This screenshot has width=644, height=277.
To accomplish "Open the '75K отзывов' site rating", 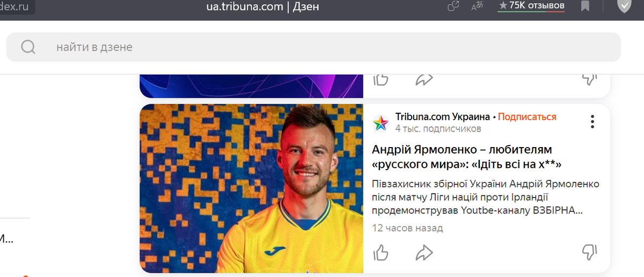I will point(531,6).
